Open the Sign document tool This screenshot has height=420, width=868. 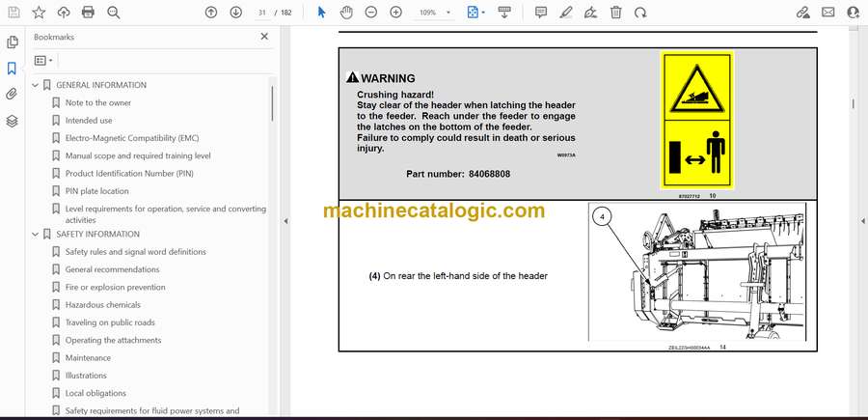(x=590, y=13)
